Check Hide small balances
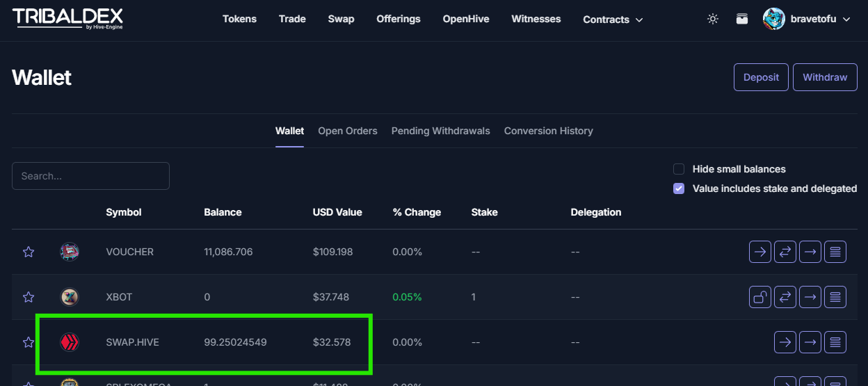Screen dimensions: 868x386 click(x=679, y=169)
